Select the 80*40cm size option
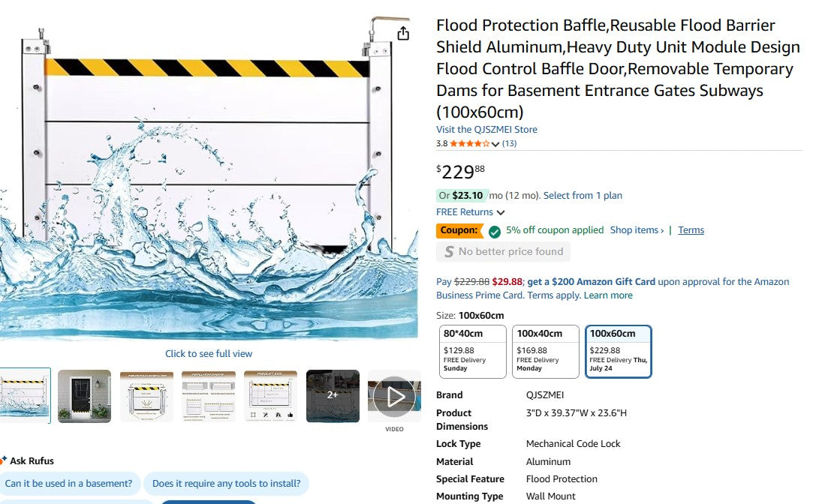813x504 pixels. pyautogui.click(x=471, y=351)
